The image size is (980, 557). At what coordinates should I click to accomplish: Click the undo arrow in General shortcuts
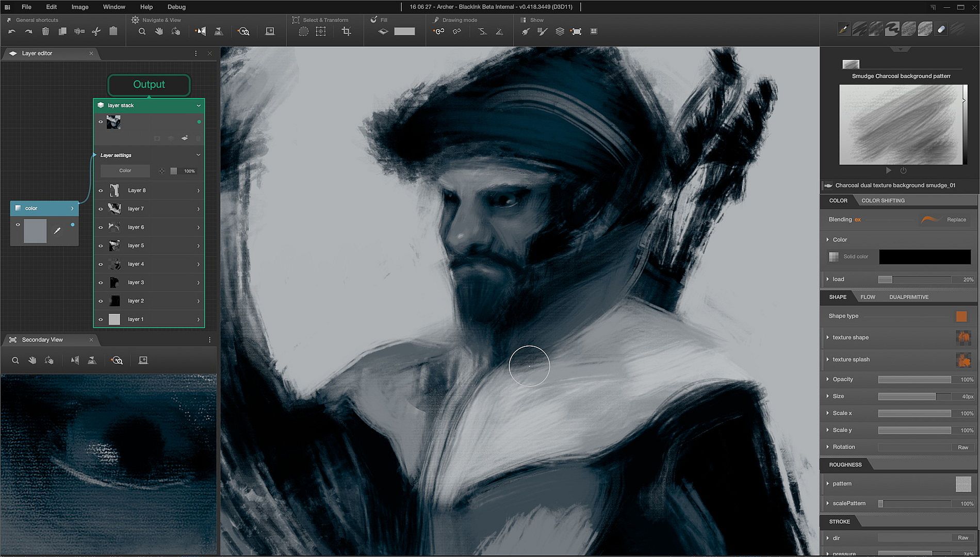click(x=12, y=31)
